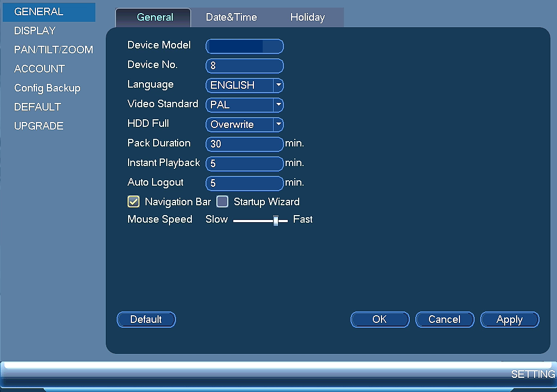Click the OK button
Image resolution: width=557 pixels, height=392 pixels.
(x=380, y=320)
